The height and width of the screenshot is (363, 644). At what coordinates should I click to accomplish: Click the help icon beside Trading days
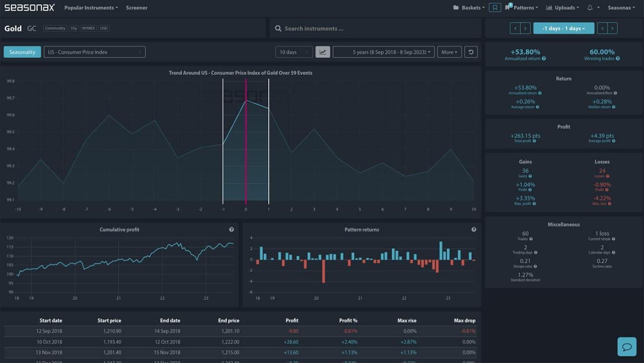[x=536, y=253]
